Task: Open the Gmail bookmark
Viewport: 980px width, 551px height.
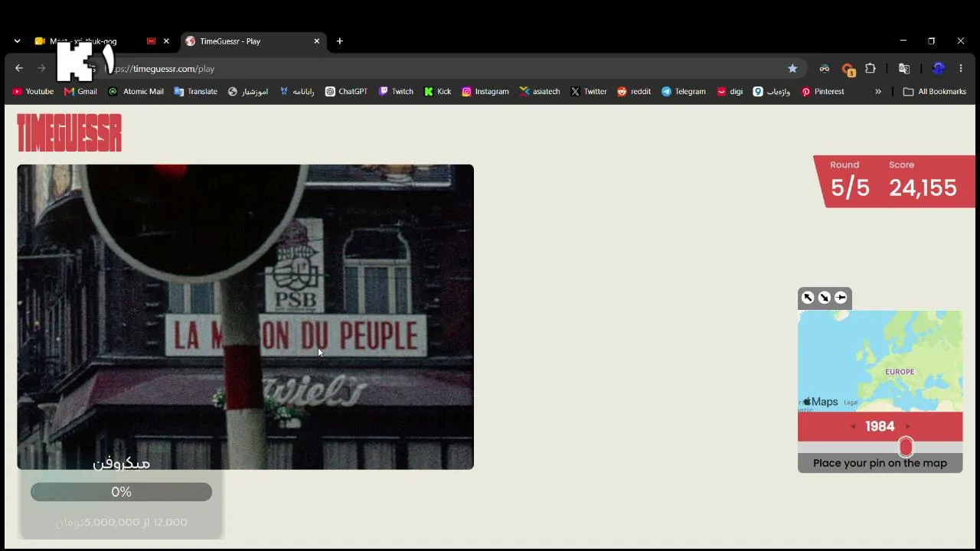Action: coord(80,92)
